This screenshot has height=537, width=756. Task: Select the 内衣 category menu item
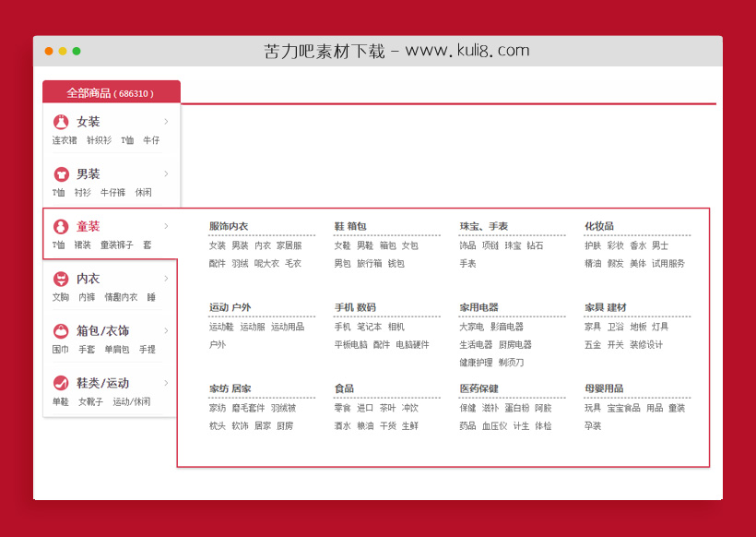tap(89, 279)
